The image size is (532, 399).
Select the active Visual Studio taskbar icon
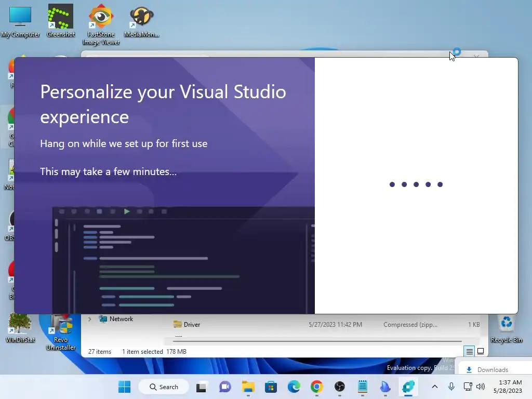coord(408,387)
